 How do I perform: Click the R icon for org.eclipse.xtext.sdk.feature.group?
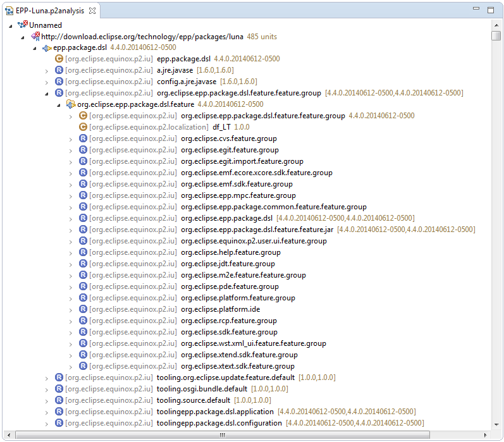[x=83, y=366]
